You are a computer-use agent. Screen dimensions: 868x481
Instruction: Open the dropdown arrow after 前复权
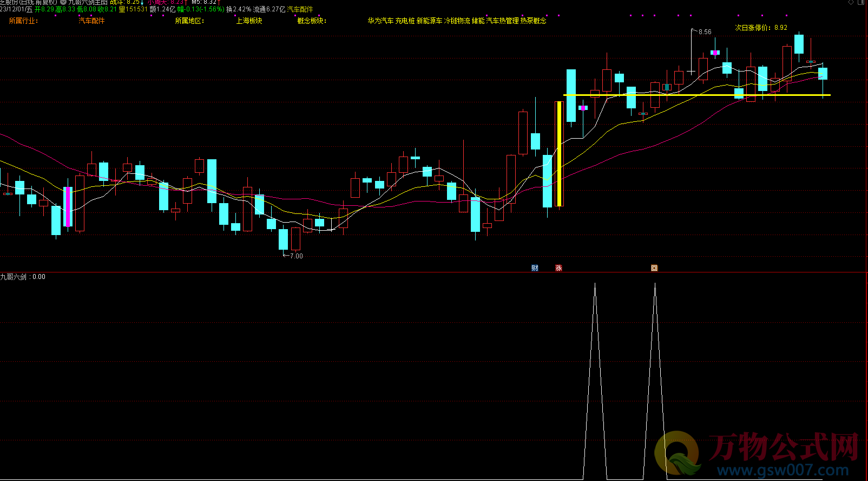pos(63,2)
